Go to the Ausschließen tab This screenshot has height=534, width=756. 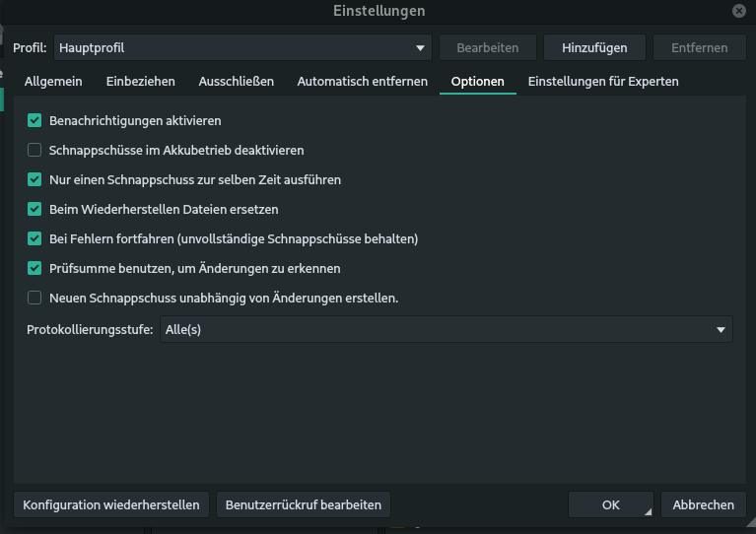click(x=237, y=82)
